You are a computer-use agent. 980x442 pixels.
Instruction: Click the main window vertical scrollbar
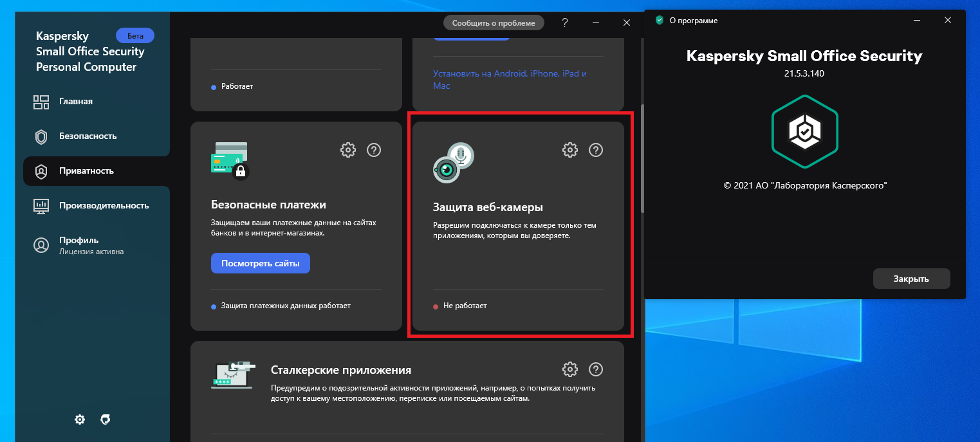642,160
